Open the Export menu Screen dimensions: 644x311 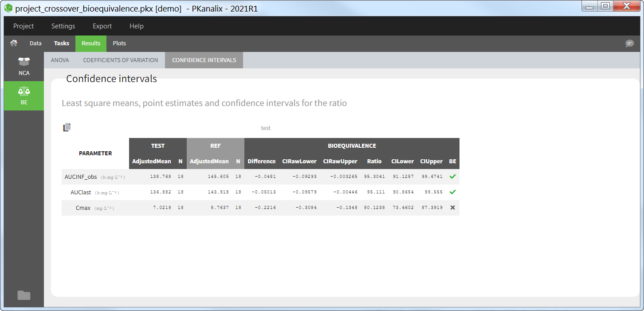[x=102, y=26]
